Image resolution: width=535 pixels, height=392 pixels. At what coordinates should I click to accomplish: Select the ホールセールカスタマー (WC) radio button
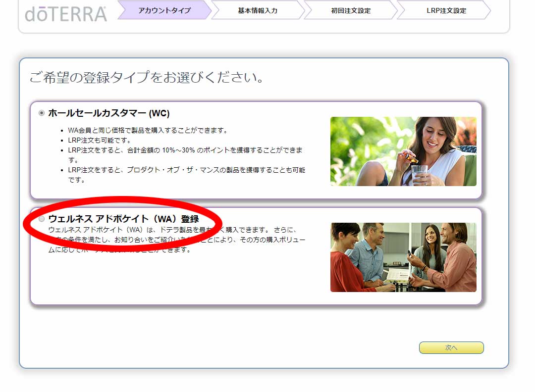point(42,113)
